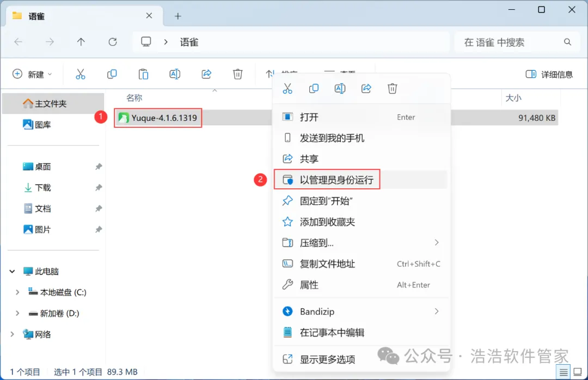Choose 显示更多选项 in the context menu
588x380 pixels.
pos(362,359)
